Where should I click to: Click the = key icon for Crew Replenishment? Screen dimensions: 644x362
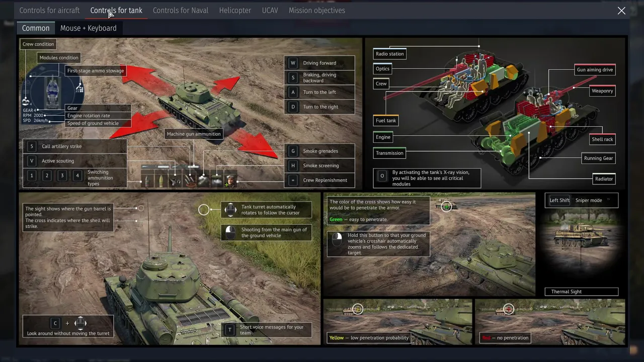(293, 180)
